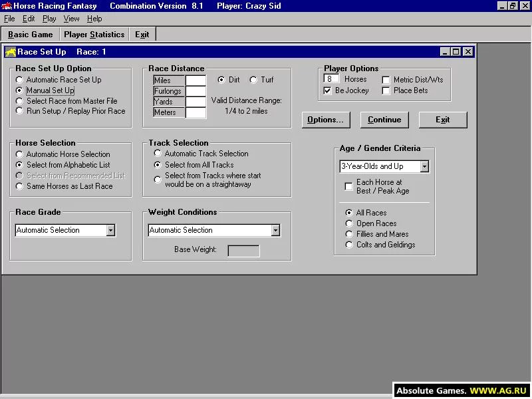Click the Options... button
The width and height of the screenshot is (532, 399).
326,120
